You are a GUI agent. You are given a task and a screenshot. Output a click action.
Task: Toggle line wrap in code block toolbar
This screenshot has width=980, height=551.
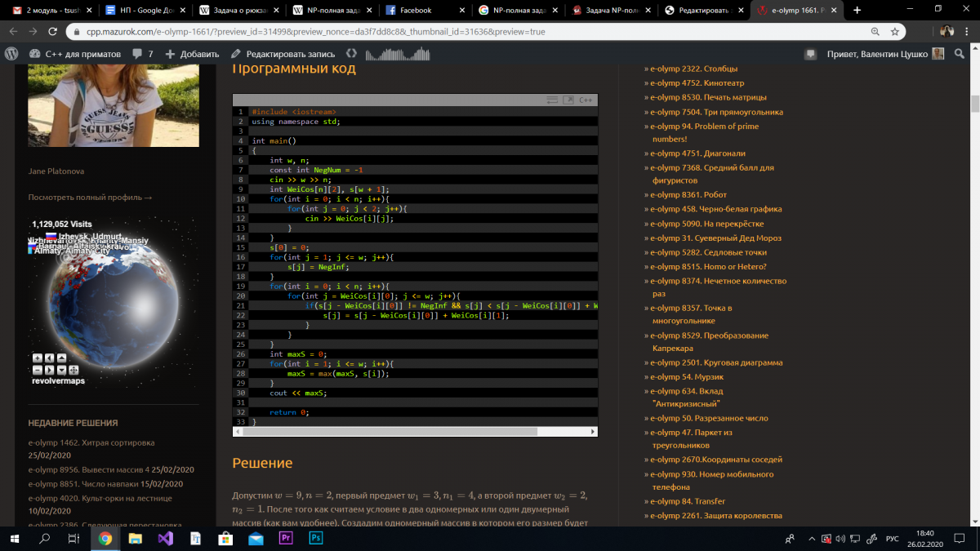(x=552, y=100)
